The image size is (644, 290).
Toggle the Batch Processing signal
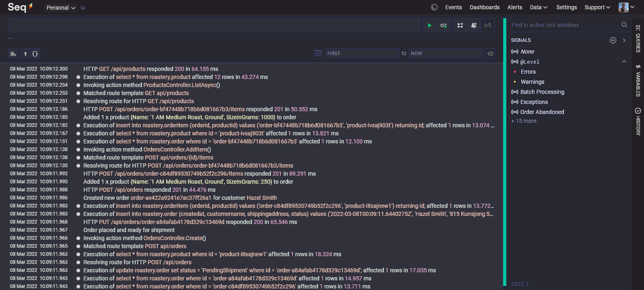[x=542, y=92]
